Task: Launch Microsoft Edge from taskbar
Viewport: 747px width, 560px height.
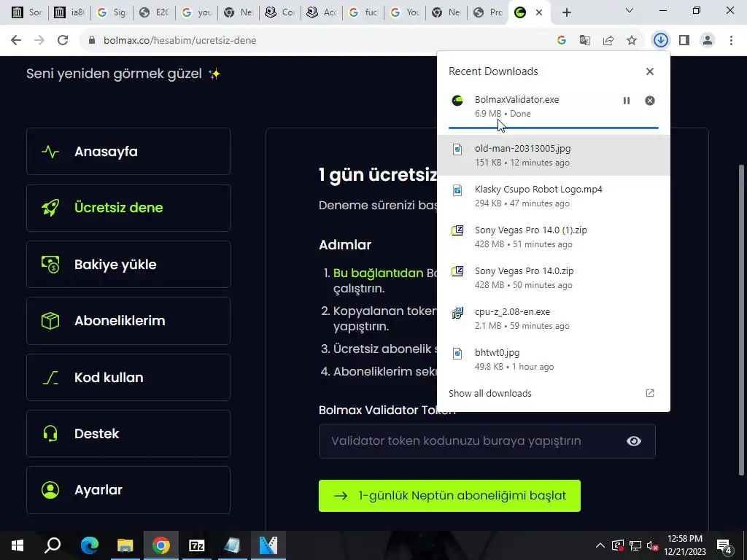Action: pos(89,545)
